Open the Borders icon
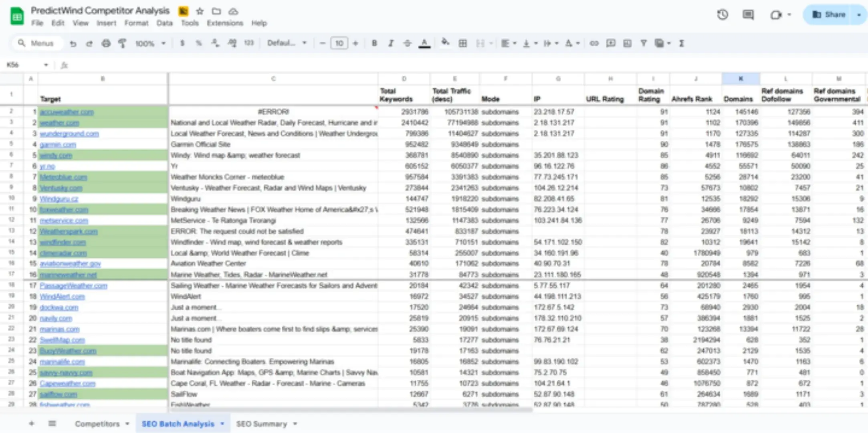 point(463,43)
